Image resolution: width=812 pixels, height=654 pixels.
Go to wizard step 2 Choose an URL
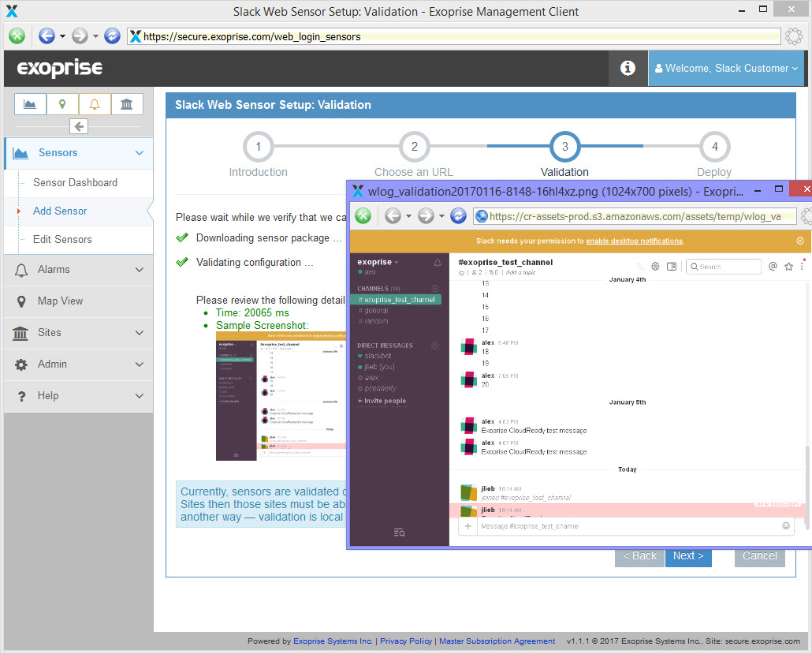[x=415, y=147]
